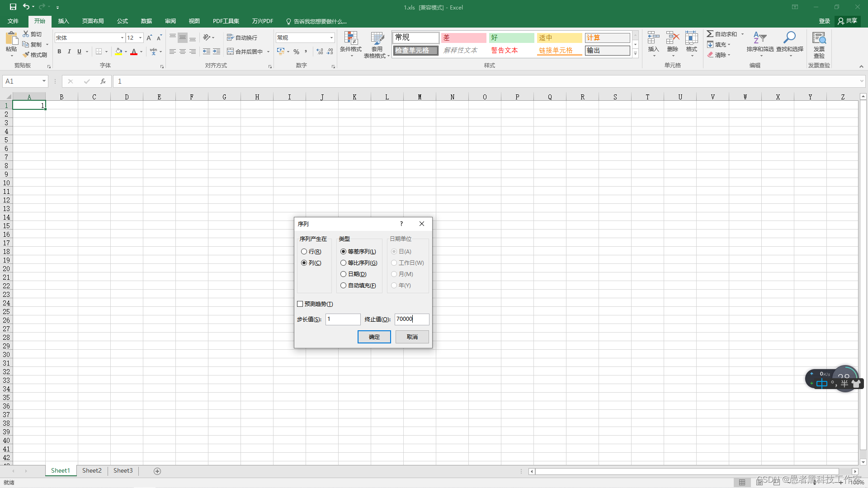The height and width of the screenshot is (488, 868).
Task: Click the 插入 menu tab
Action: coord(64,21)
